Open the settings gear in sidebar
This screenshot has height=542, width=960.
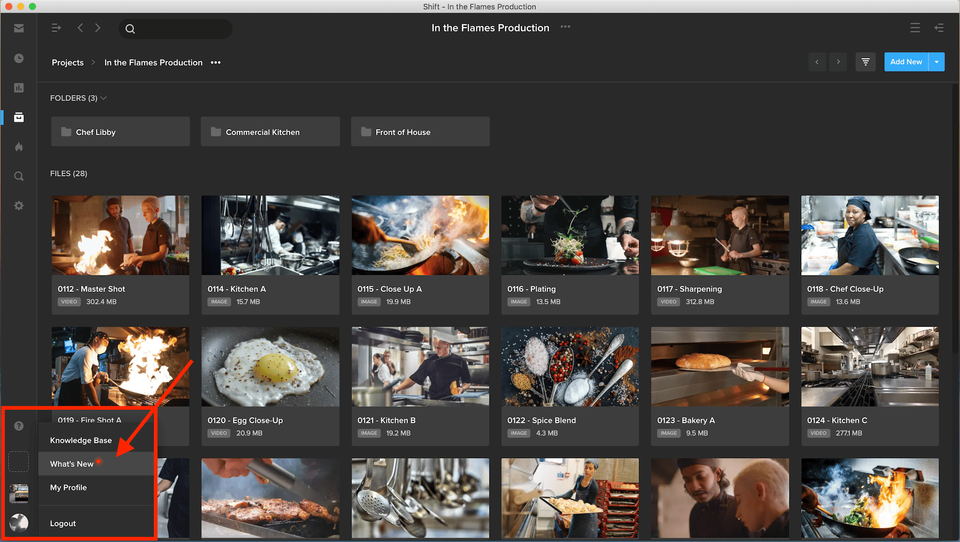pos(19,206)
